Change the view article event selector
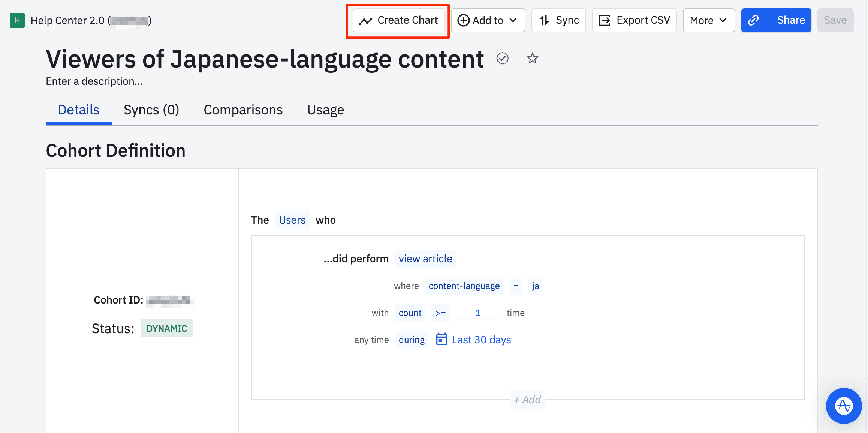 [425, 259]
